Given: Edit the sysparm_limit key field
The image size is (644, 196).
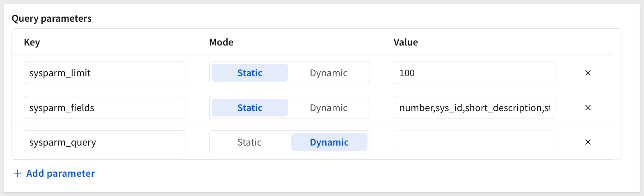Looking at the screenshot, I should [x=104, y=73].
